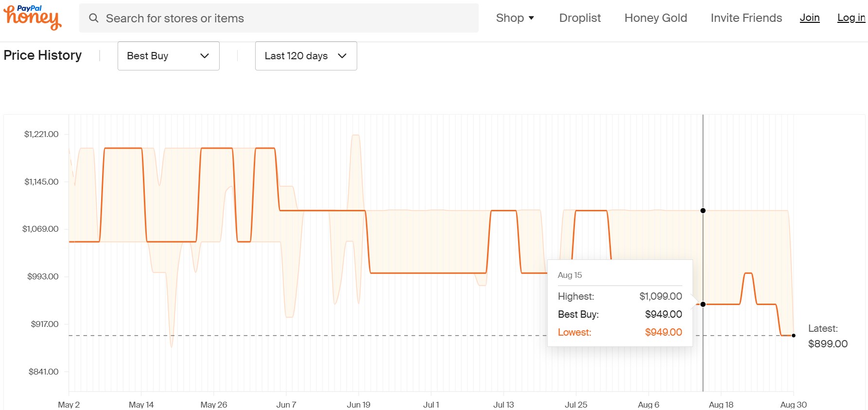868x410 pixels.
Task: Focus the store or item search field
Action: point(279,18)
